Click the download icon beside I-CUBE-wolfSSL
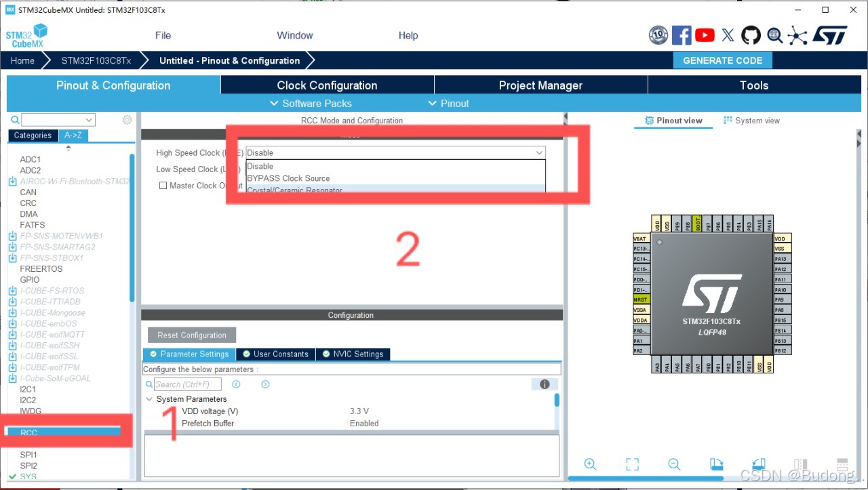The width and height of the screenshot is (868, 490). point(13,356)
